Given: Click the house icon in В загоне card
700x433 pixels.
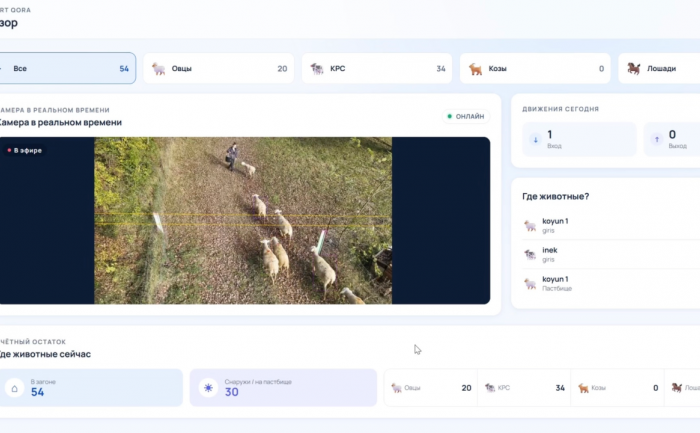Looking at the screenshot, I should [14, 388].
